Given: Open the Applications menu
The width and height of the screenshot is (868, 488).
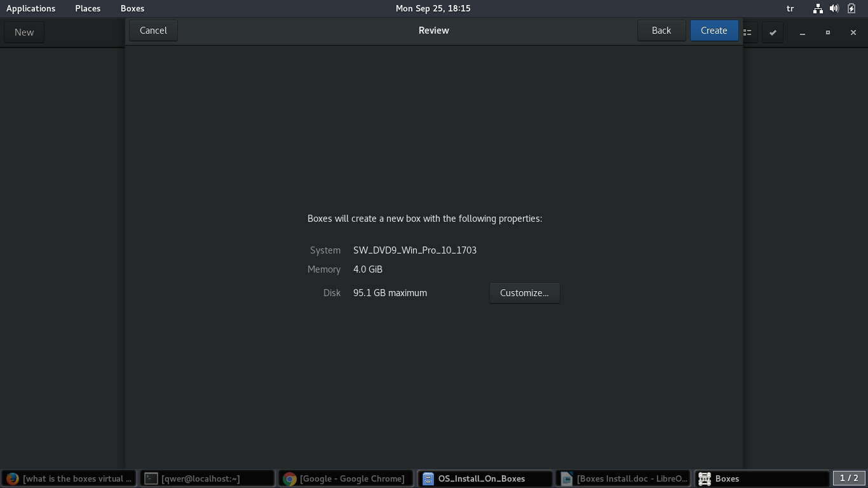Looking at the screenshot, I should [31, 8].
